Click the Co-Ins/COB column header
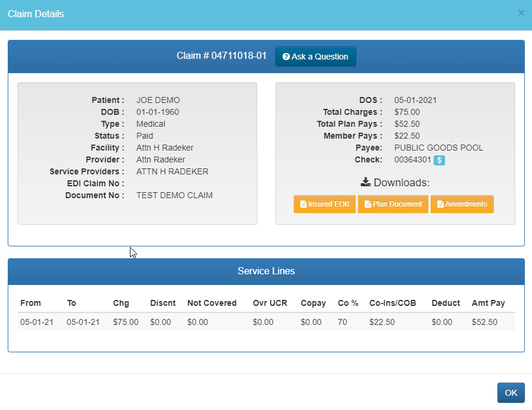This screenshot has height=410, width=532. pyautogui.click(x=393, y=303)
